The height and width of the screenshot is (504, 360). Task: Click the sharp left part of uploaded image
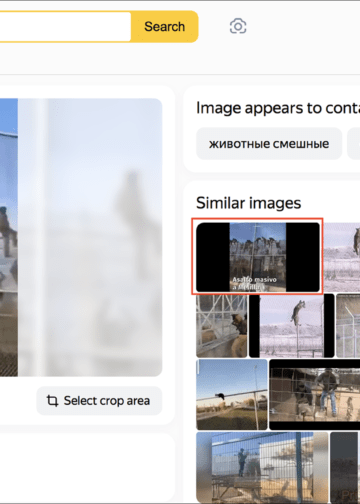pos(9,237)
